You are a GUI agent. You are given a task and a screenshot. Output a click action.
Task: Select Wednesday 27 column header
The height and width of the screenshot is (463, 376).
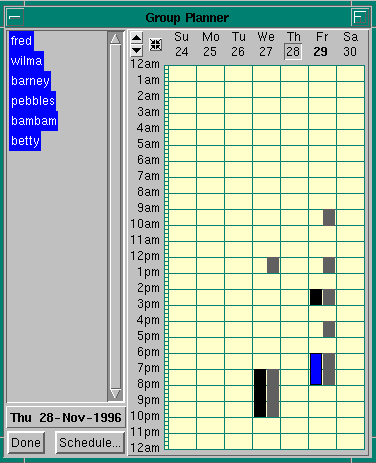point(266,44)
